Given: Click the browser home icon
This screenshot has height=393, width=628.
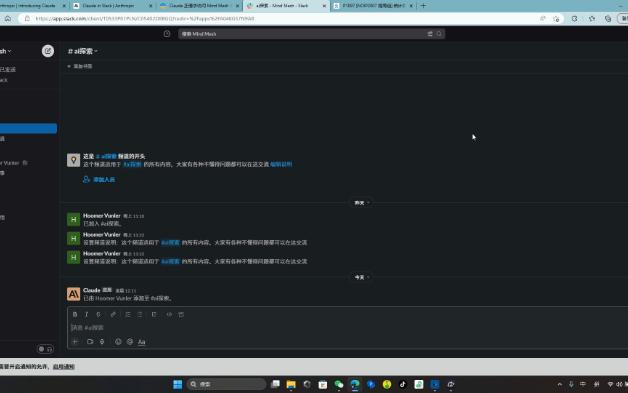Looking at the screenshot, I should click(x=8, y=18).
